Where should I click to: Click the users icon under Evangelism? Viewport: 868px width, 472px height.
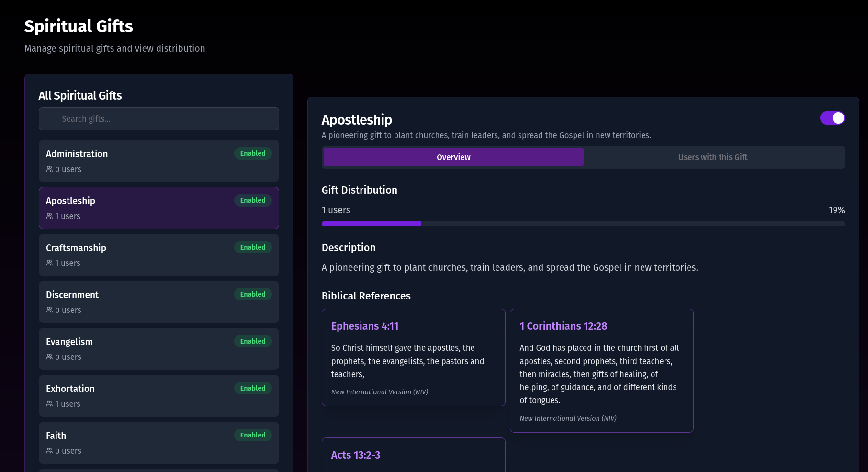49,357
